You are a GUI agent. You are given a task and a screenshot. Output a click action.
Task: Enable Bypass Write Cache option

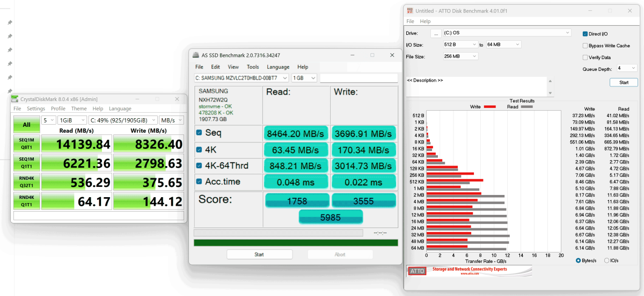point(585,46)
